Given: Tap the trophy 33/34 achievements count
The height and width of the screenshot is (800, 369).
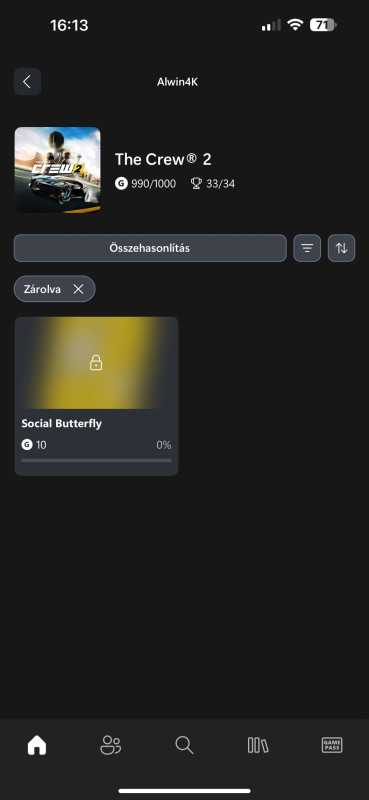Looking at the screenshot, I should pos(213,184).
